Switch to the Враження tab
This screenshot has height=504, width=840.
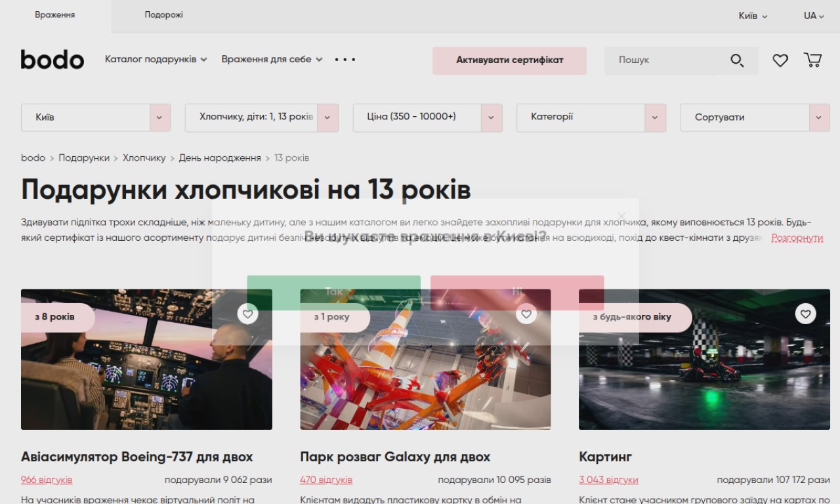pos(55,15)
